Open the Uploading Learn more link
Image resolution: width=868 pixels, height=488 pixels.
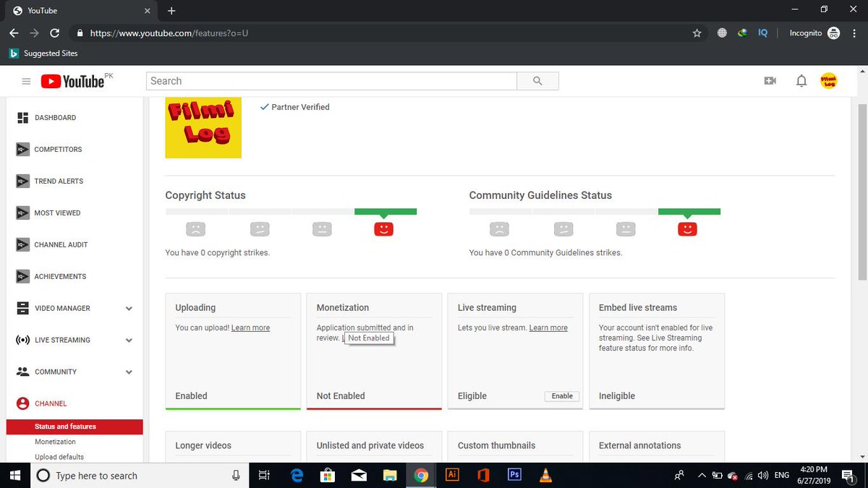pos(250,328)
